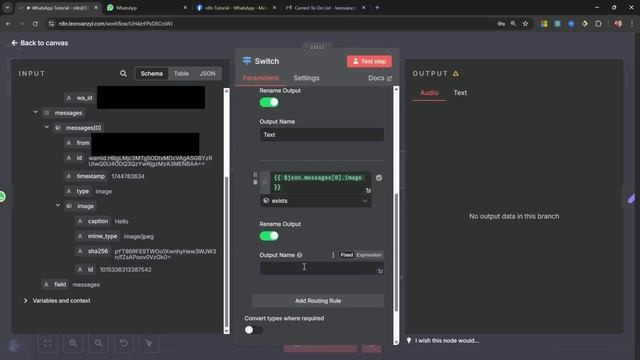Open a new browser tab
This screenshot has height=360, width=640.
pyautogui.click(x=377, y=7)
